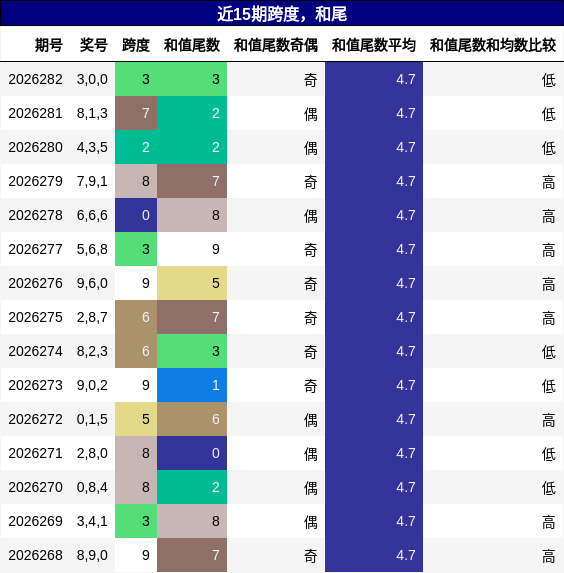Click winning numbers 3,4,1
The image size is (564, 573).
pyautogui.click(x=92, y=521)
